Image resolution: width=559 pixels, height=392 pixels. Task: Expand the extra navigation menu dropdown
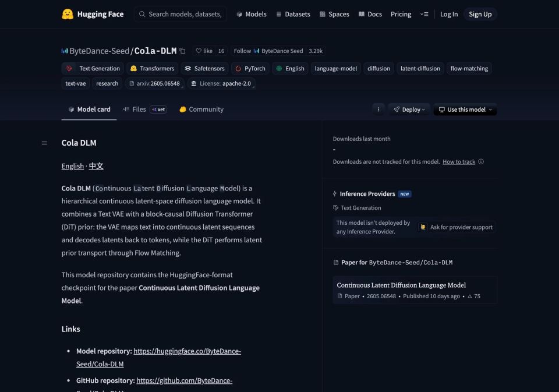coord(424,14)
